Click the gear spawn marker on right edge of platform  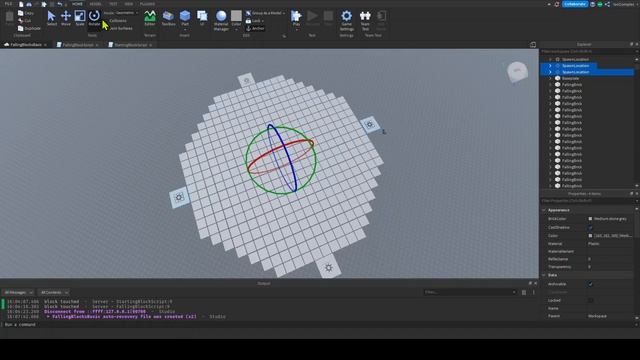point(370,124)
